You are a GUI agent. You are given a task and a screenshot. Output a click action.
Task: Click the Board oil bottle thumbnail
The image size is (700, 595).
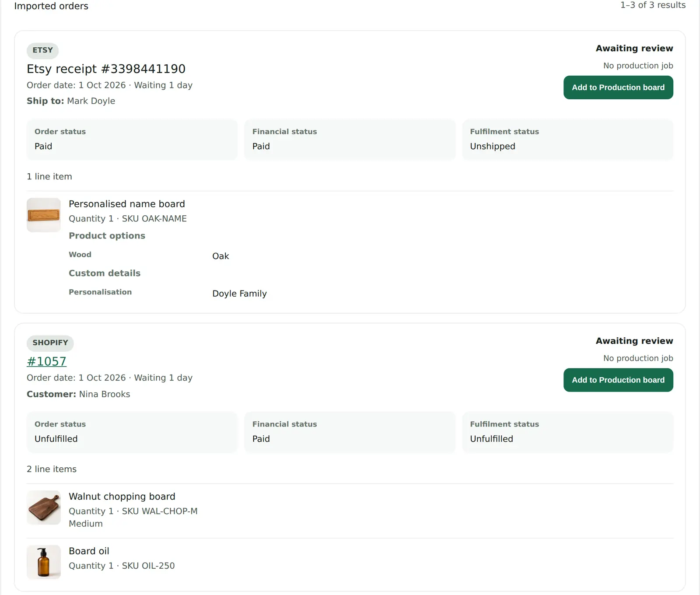(x=44, y=562)
